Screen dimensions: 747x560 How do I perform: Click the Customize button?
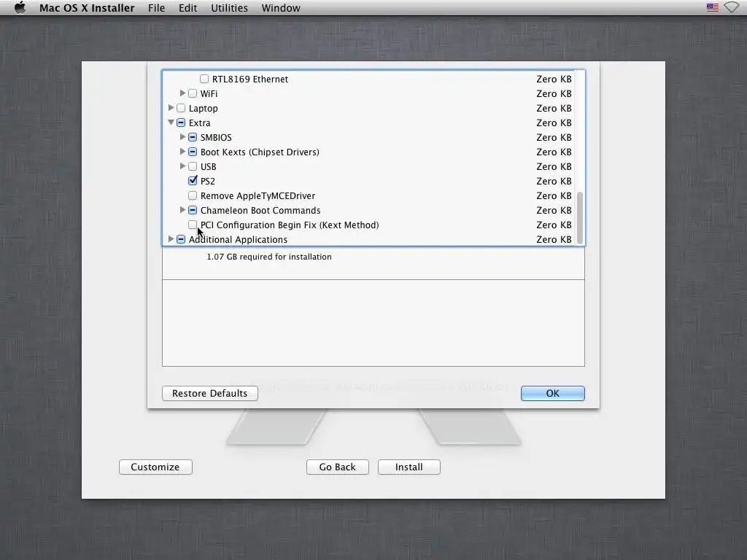click(155, 467)
